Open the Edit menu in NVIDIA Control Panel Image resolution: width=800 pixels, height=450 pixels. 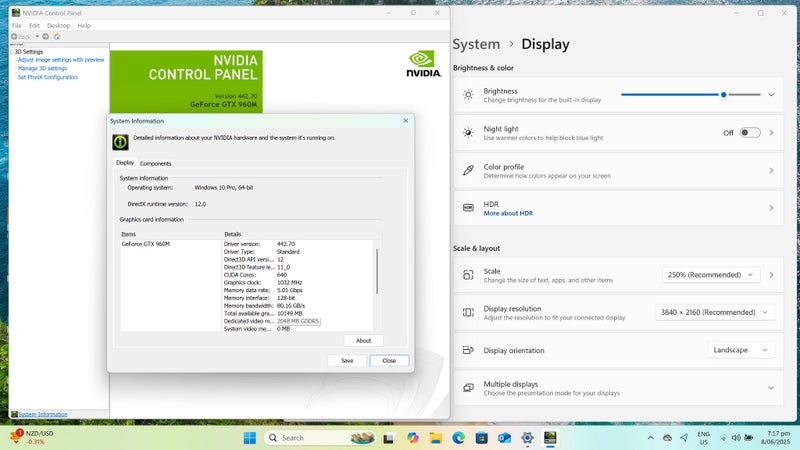click(34, 26)
